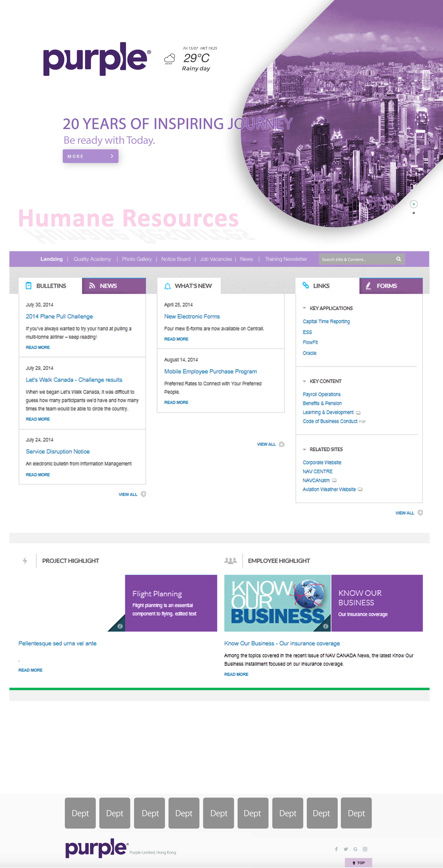443x868 pixels.
Task: Click the Flight Planning purple card
Action: [x=171, y=603]
